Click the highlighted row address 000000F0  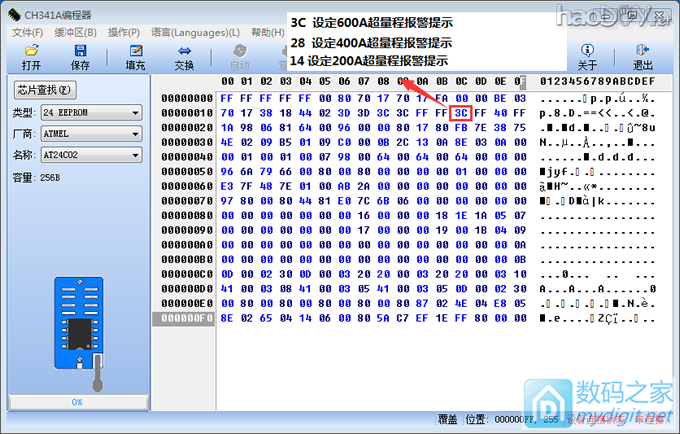click(x=187, y=318)
